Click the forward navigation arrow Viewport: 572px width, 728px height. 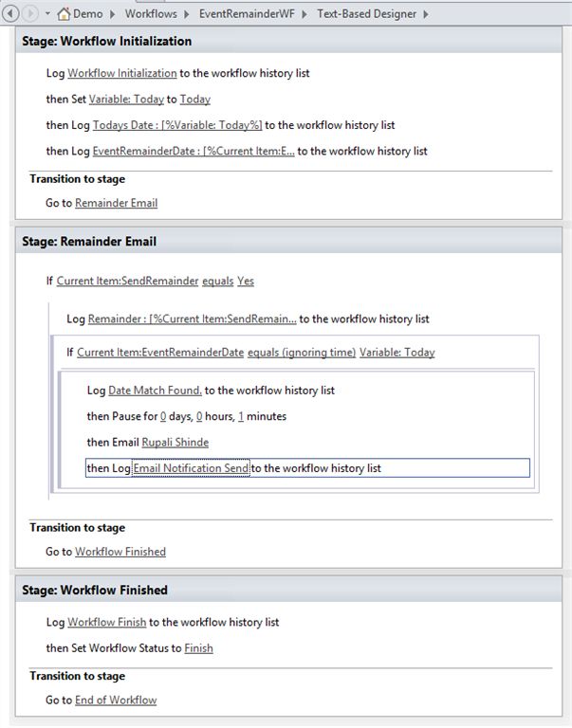coord(31,14)
